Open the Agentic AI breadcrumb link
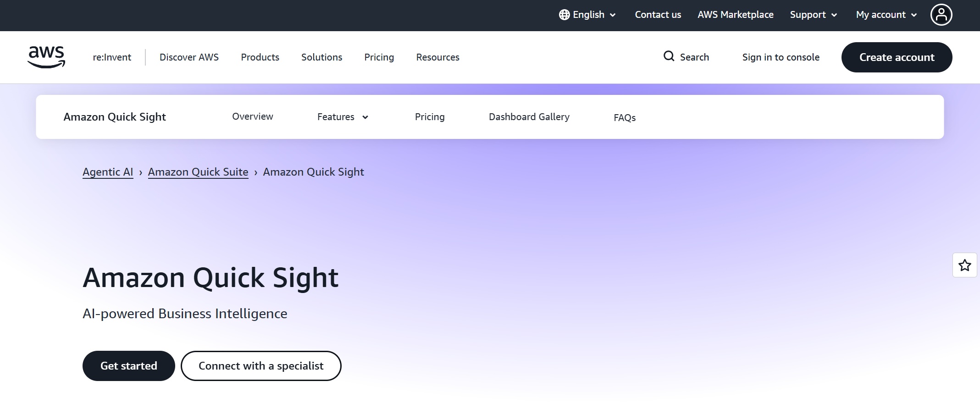The image size is (980, 420). [x=108, y=171]
